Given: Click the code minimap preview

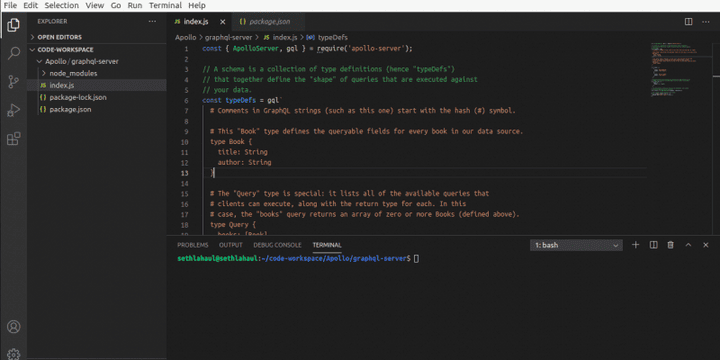Looking at the screenshot, I should click(x=674, y=69).
